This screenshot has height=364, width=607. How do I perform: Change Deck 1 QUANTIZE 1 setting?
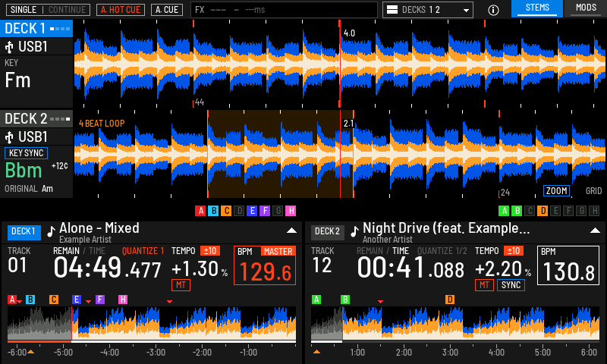[x=143, y=251]
